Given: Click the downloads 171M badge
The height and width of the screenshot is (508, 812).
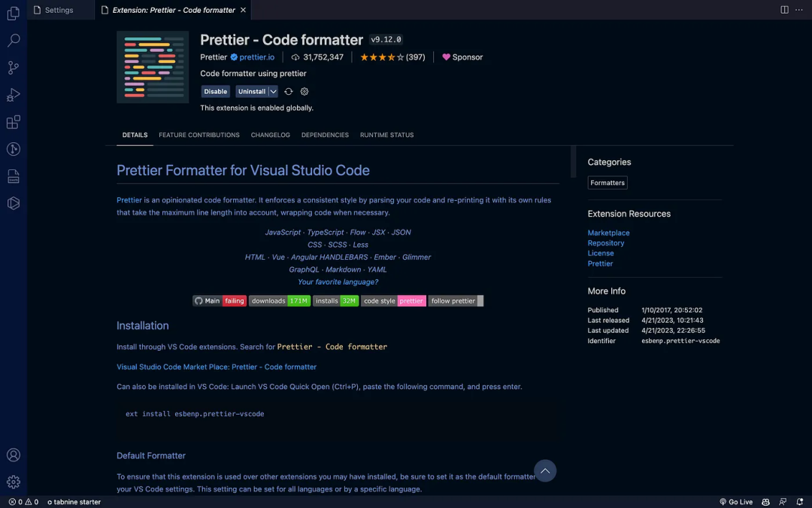Looking at the screenshot, I should (x=280, y=300).
